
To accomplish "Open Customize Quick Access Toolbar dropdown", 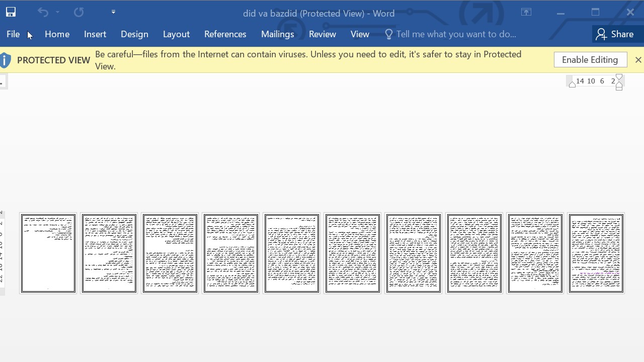I will 113,12.
